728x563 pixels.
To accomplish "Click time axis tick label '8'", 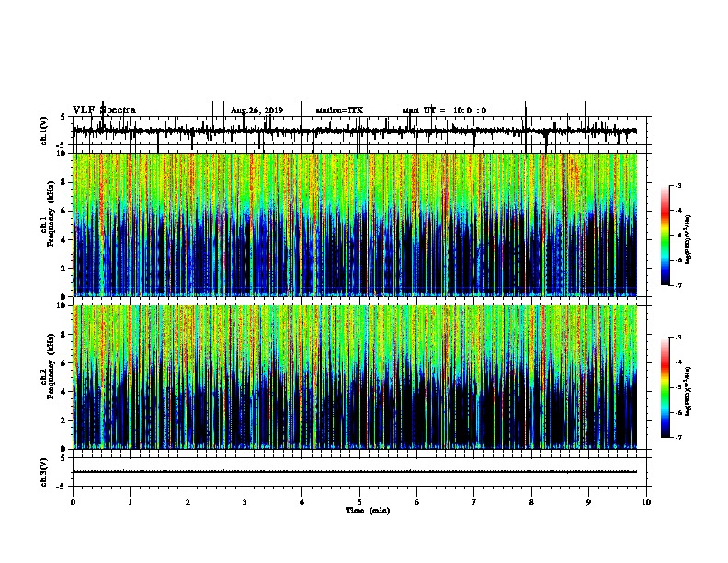I will 531,502.
